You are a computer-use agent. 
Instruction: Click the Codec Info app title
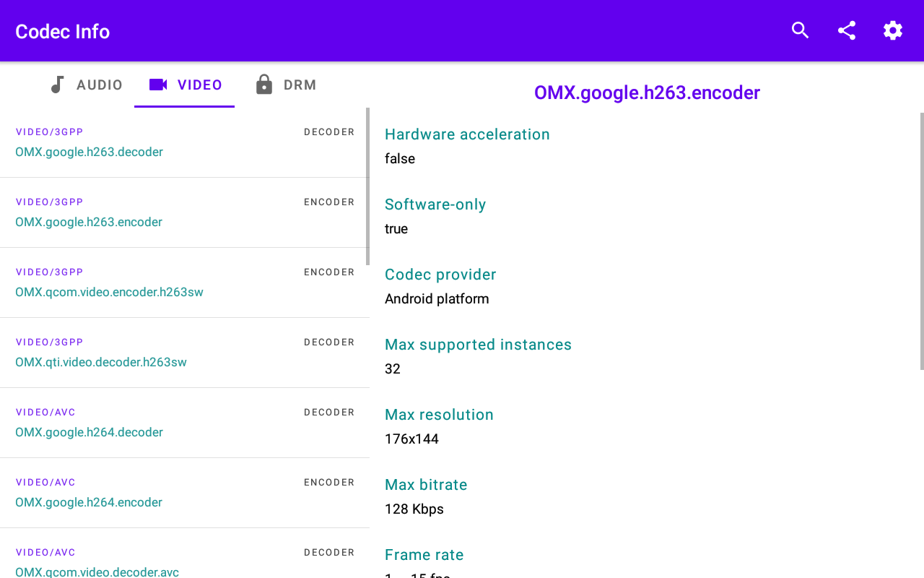(62, 32)
